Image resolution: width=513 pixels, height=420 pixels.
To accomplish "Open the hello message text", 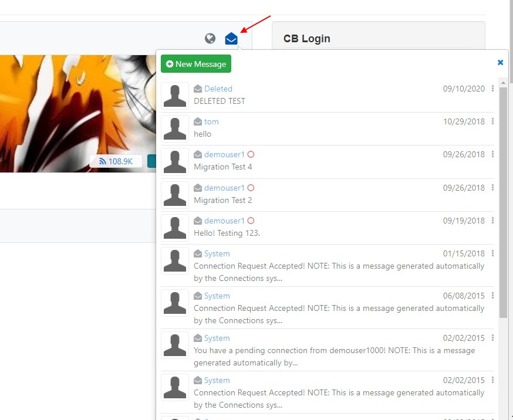I will [202, 134].
